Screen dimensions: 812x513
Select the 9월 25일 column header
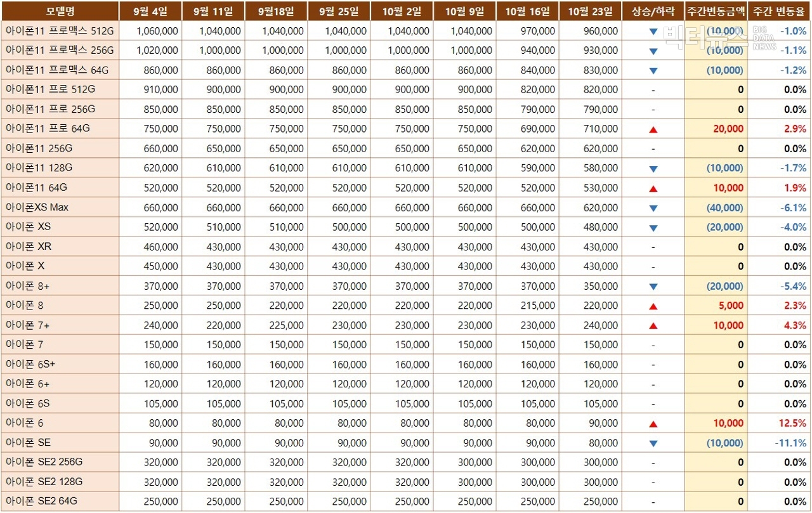(x=339, y=11)
